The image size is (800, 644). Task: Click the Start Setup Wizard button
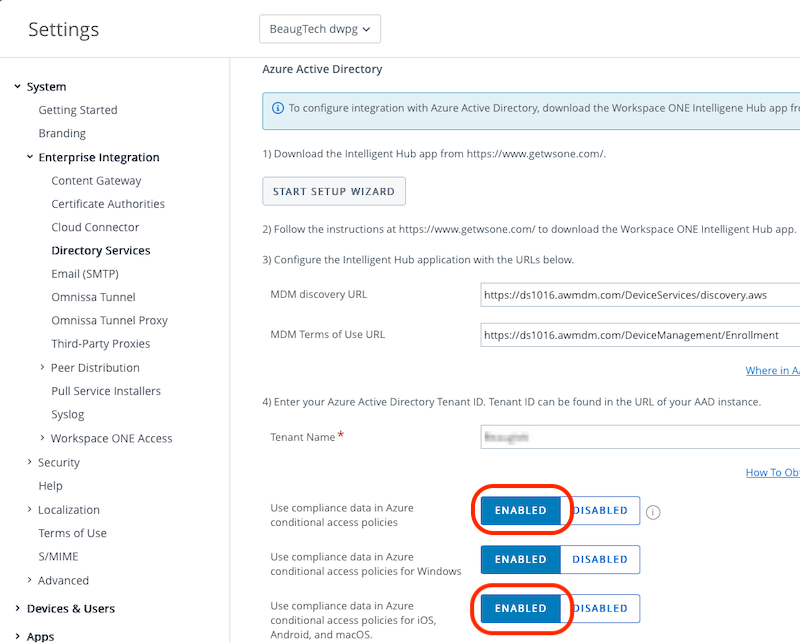[x=334, y=191]
